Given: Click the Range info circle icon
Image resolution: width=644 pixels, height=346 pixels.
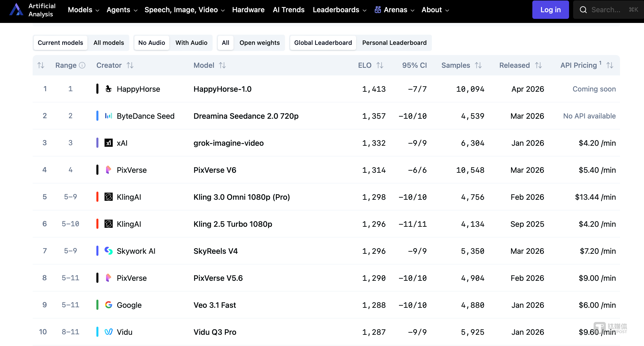Looking at the screenshot, I should [82, 65].
